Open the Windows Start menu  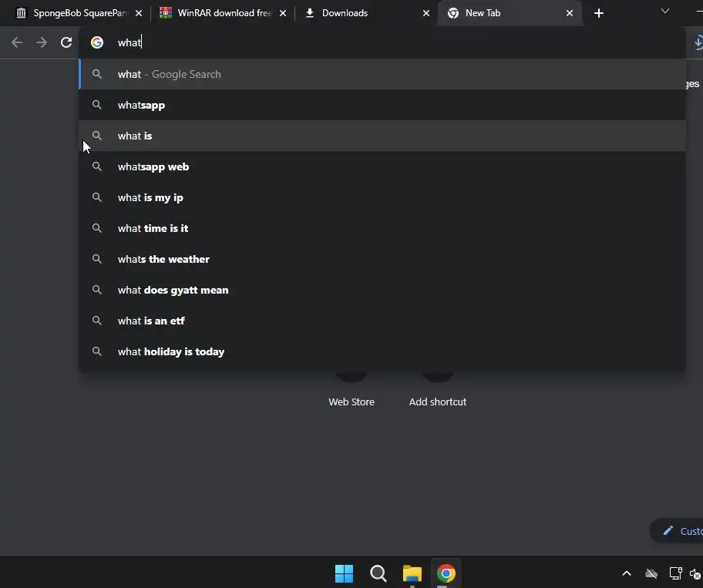(x=344, y=573)
